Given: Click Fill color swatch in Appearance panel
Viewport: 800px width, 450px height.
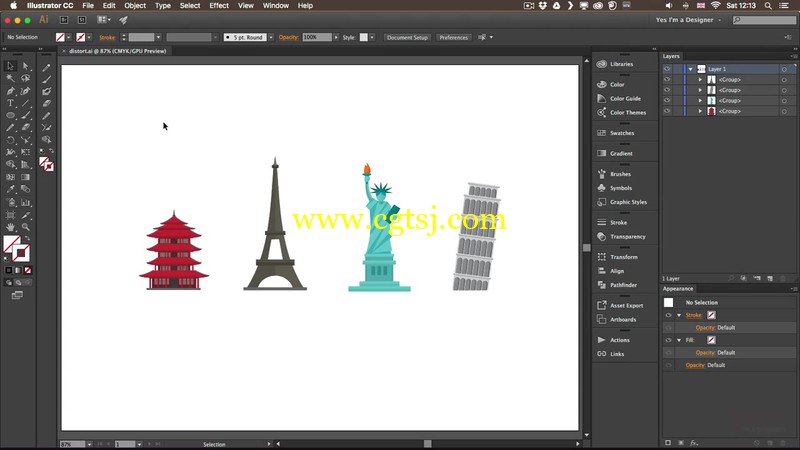Looking at the screenshot, I should pos(711,340).
